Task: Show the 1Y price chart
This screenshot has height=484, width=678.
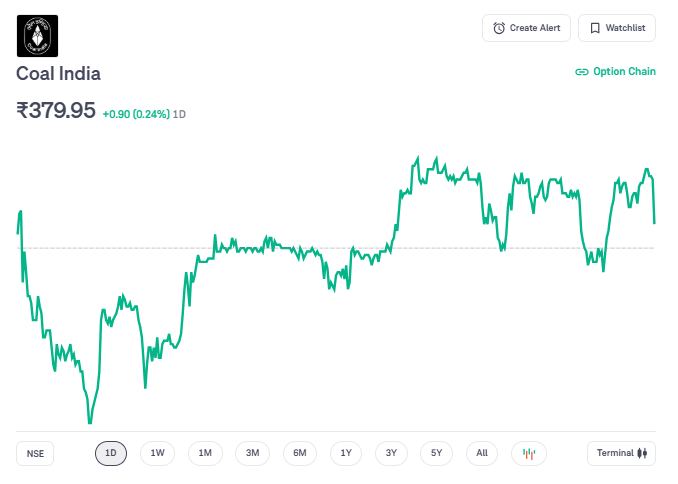Action: (x=346, y=453)
